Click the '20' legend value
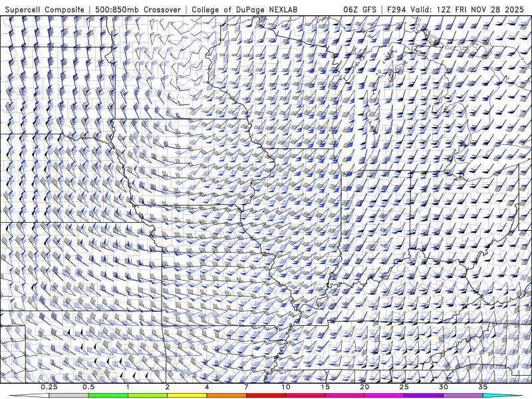The height and width of the screenshot is (399, 532). pyautogui.click(x=364, y=387)
